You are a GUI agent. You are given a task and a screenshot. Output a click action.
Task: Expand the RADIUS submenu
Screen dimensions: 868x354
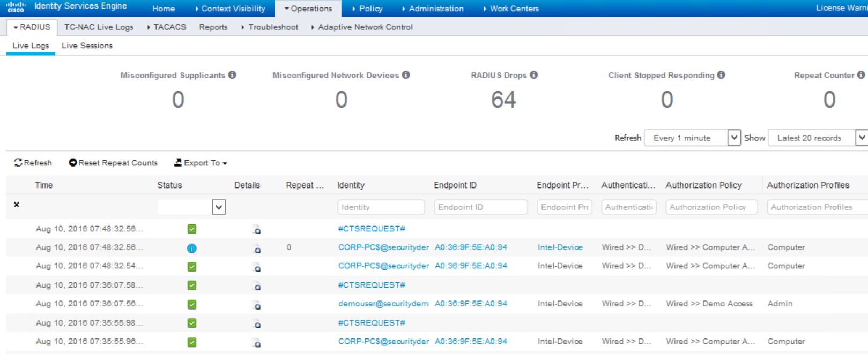click(32, 27)
